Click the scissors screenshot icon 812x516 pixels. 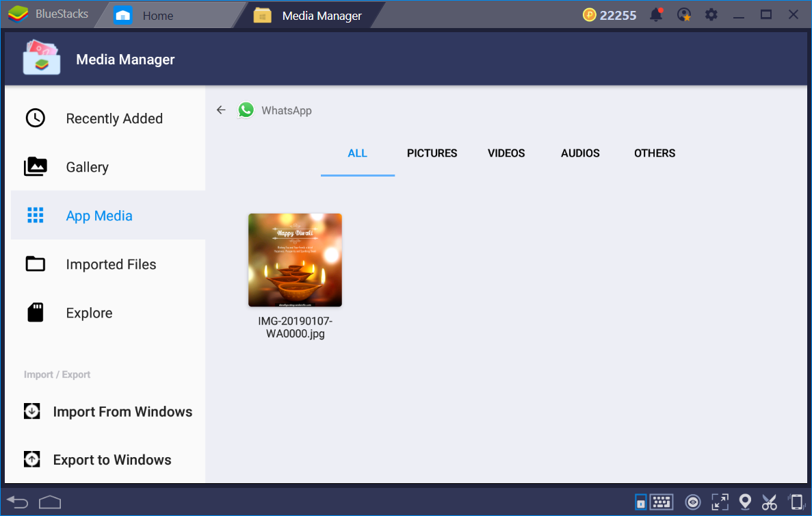(x=770, y=502)
